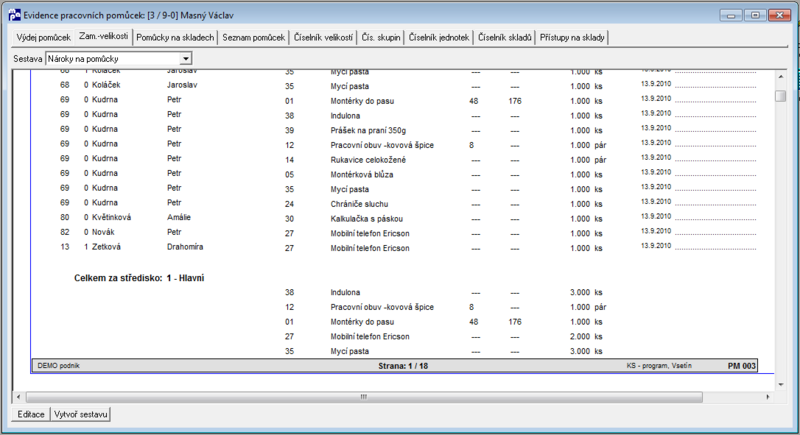The image size is (800, 435).
Task: Click the Novák surname
Action: point(103,232)
